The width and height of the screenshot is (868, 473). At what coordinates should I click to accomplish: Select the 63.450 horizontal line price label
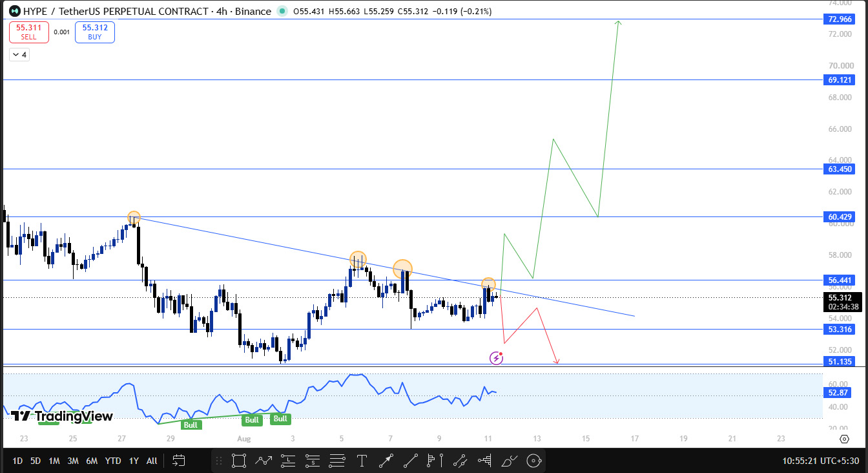point(840,169)
